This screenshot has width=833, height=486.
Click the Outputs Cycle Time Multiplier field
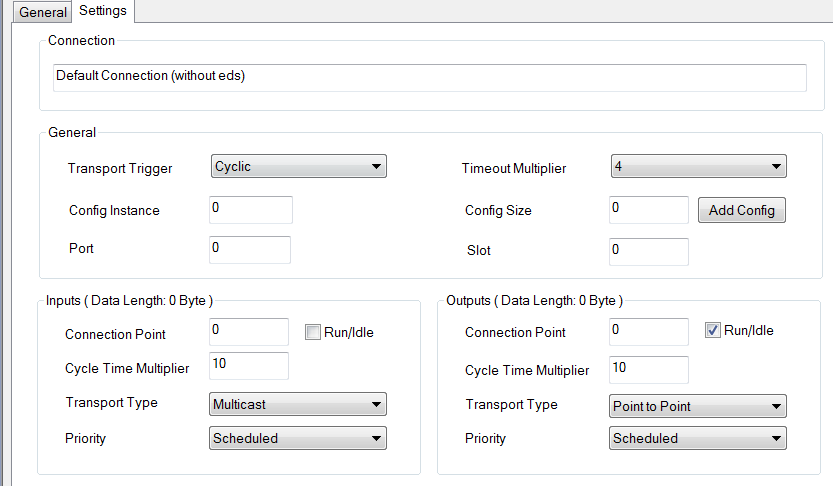click(x=649, y=370)
